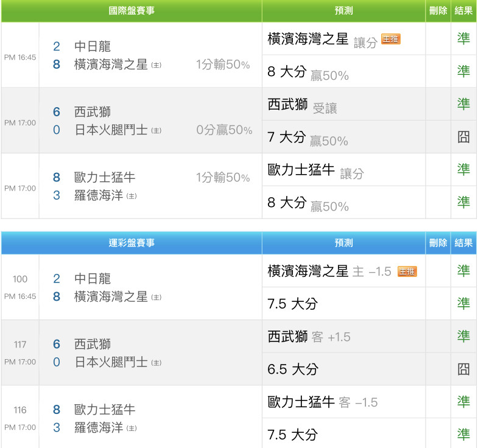Screen dimensions: 478x448
Task: Click the 主推 badge beside 讓分
Action: [x=391, y=39]
